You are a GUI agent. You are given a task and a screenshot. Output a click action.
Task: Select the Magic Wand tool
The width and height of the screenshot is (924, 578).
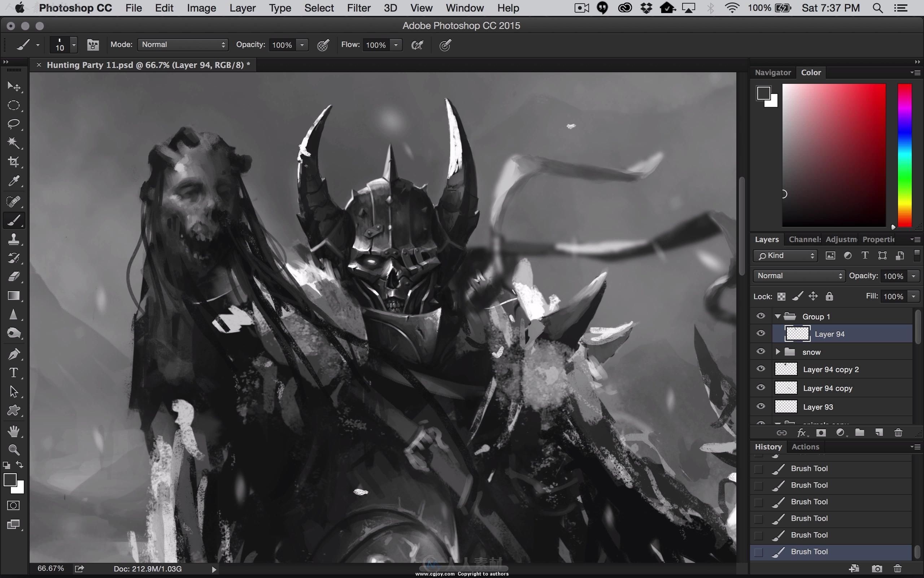coord(14,143)
